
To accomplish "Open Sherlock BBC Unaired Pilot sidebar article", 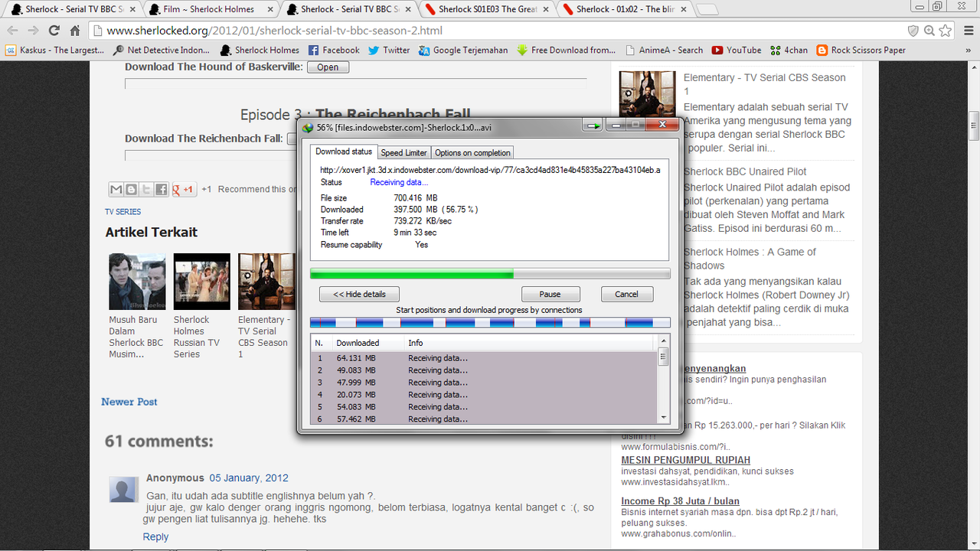I will (x=745, y=171).
